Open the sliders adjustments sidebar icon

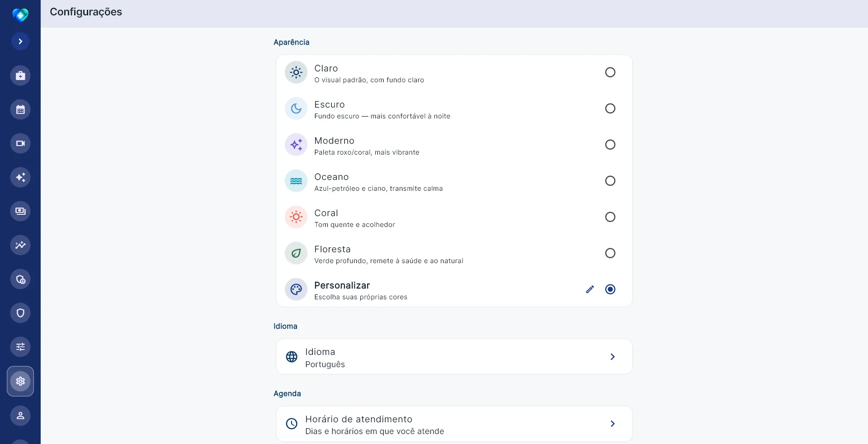(20, 347)
